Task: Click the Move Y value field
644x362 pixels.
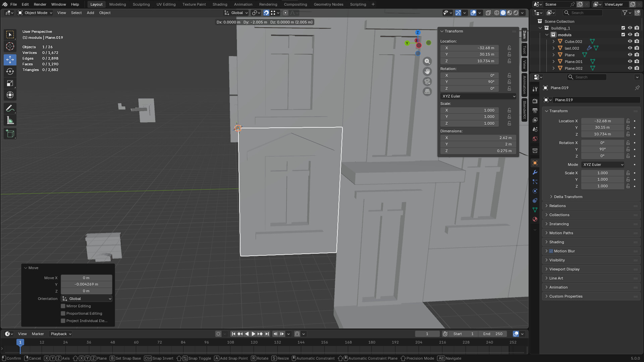Action: (86, 284)
